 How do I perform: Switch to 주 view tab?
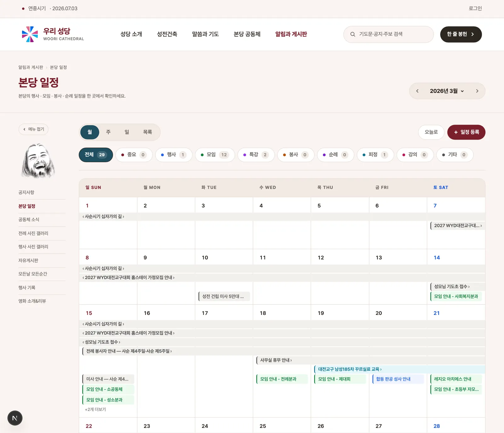(108, 132)
